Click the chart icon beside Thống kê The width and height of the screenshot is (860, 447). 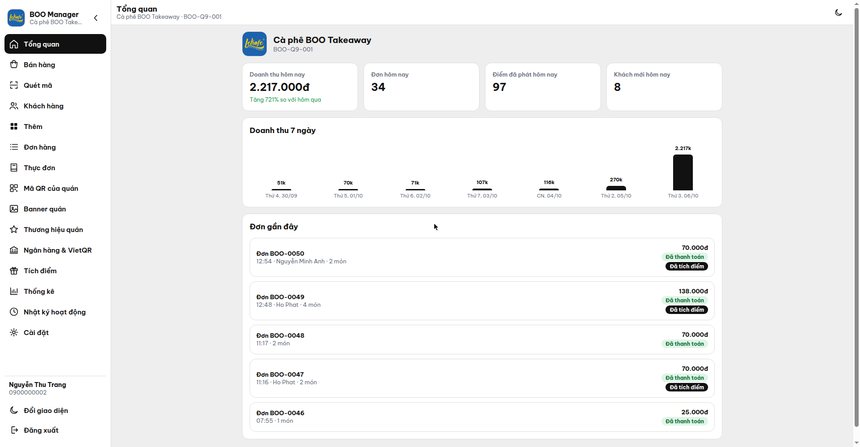point(14,291)
